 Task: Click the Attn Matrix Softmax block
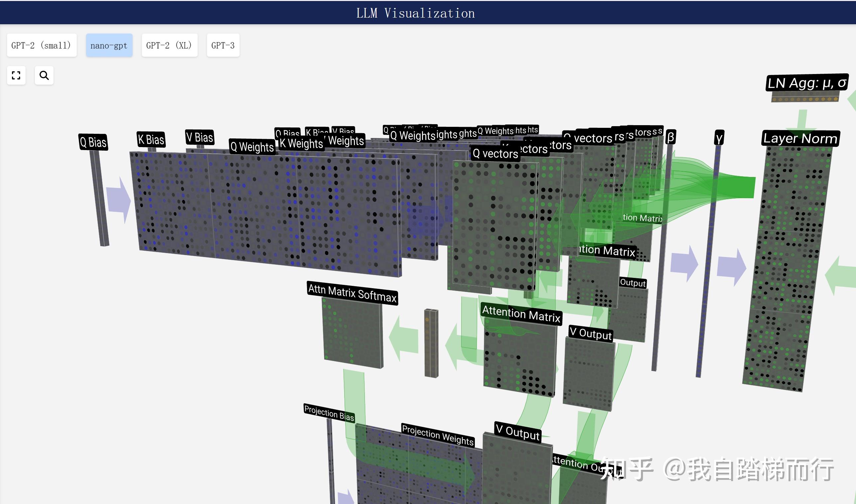[352, 333]
